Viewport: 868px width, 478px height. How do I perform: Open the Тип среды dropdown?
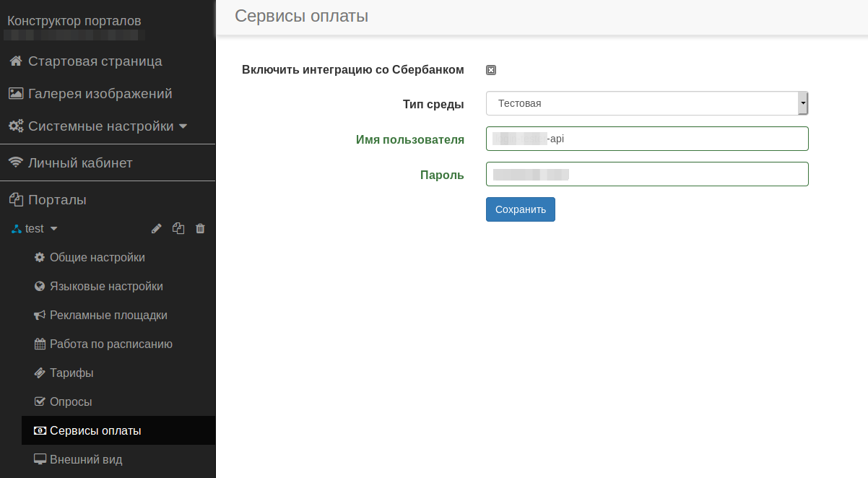click(x=647, y=103)
